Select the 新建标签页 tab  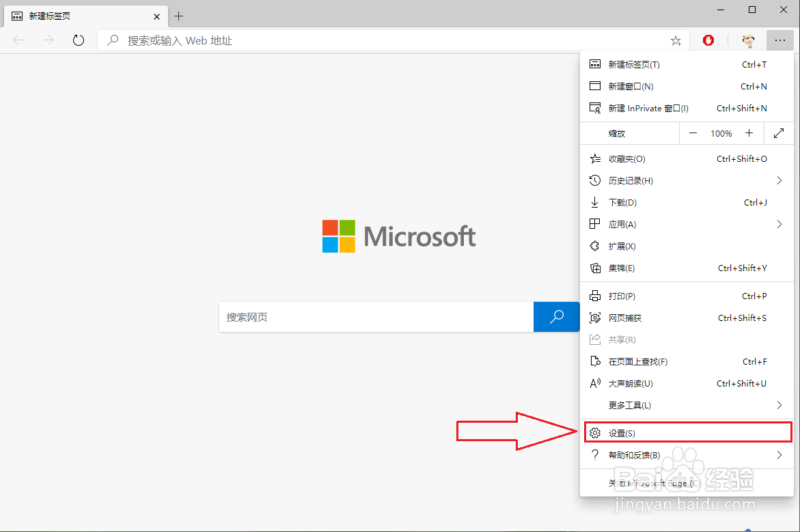[x=87, y=16]
